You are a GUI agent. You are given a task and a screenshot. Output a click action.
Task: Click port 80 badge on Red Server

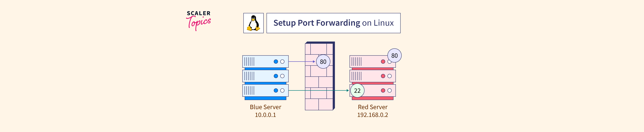(x=394, y=56)
